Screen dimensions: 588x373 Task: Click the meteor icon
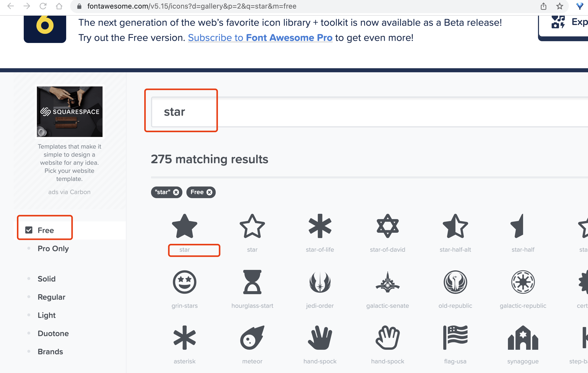252,338
